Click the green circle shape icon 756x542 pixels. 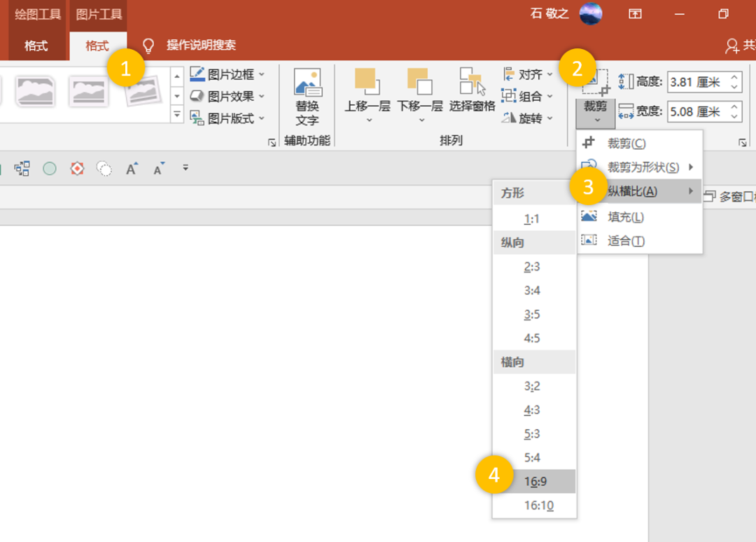tap(50, 169)
